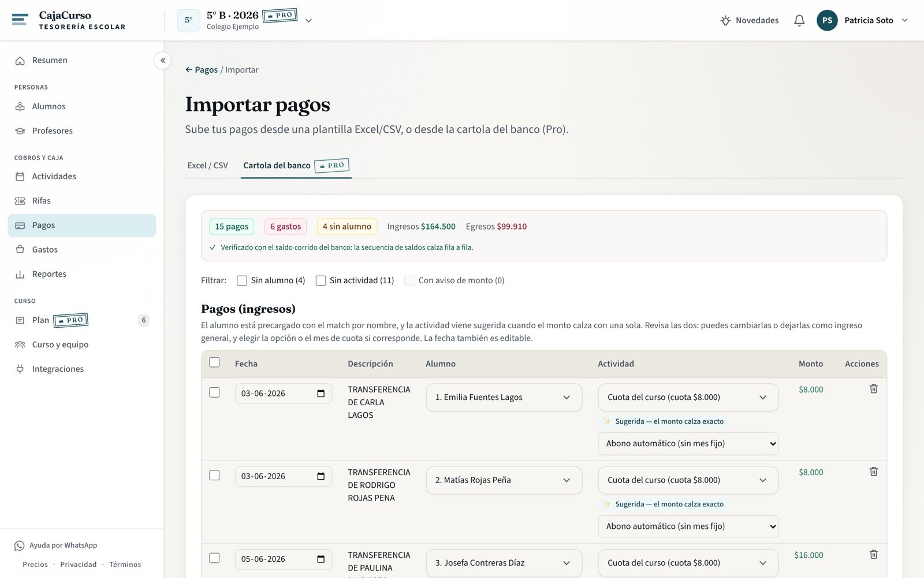Open Gastos in the sidebar
Screen dimensions: 924x578
click(82, 250)
